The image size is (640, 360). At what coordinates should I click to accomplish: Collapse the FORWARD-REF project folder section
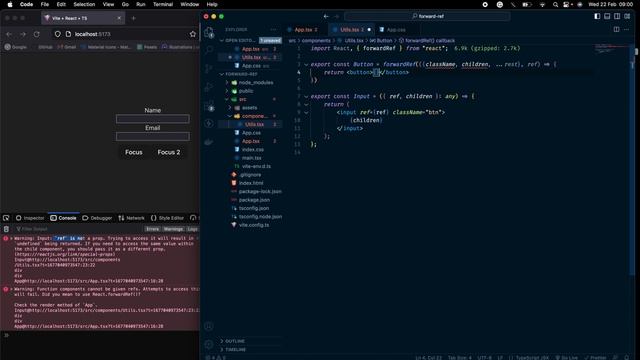click(241, 74)
